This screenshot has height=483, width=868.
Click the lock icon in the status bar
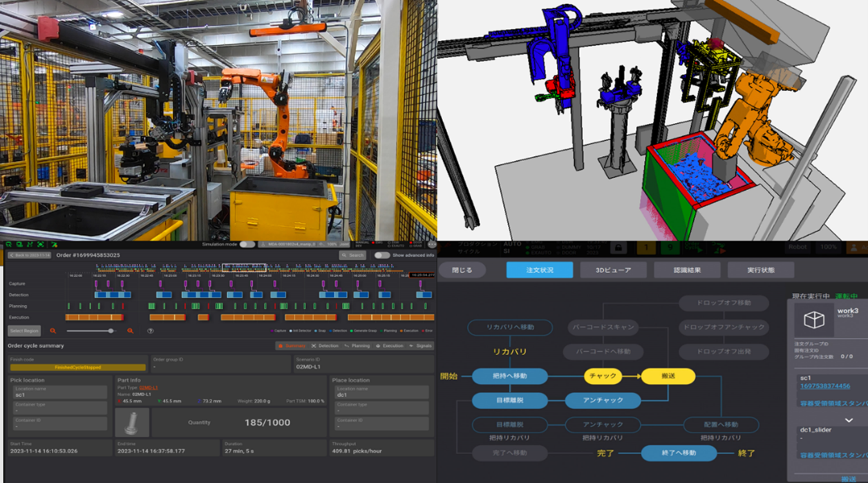pyautogui.click(x=620, y=247)
